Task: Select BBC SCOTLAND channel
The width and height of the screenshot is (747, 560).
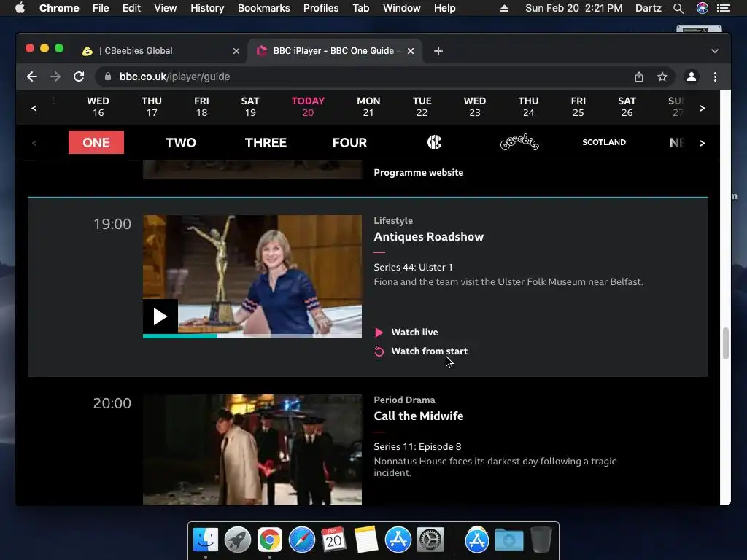Action: [604, 142]
